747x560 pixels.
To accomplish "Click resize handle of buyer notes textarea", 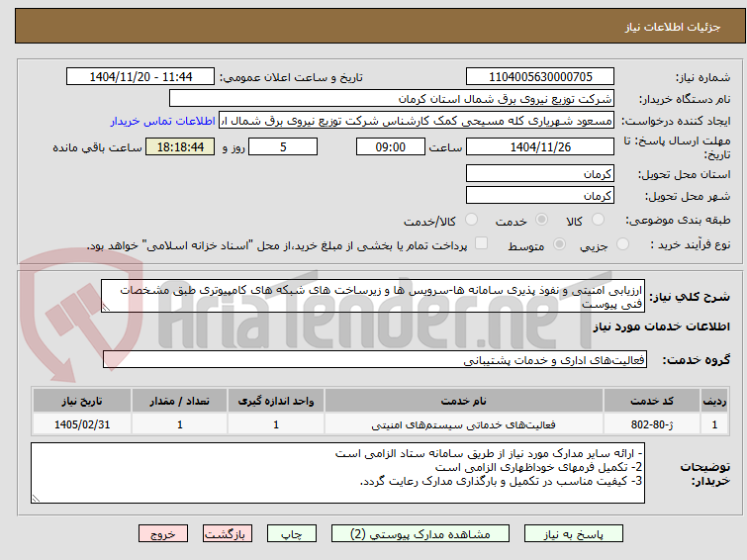I will [x=36, y=499].
